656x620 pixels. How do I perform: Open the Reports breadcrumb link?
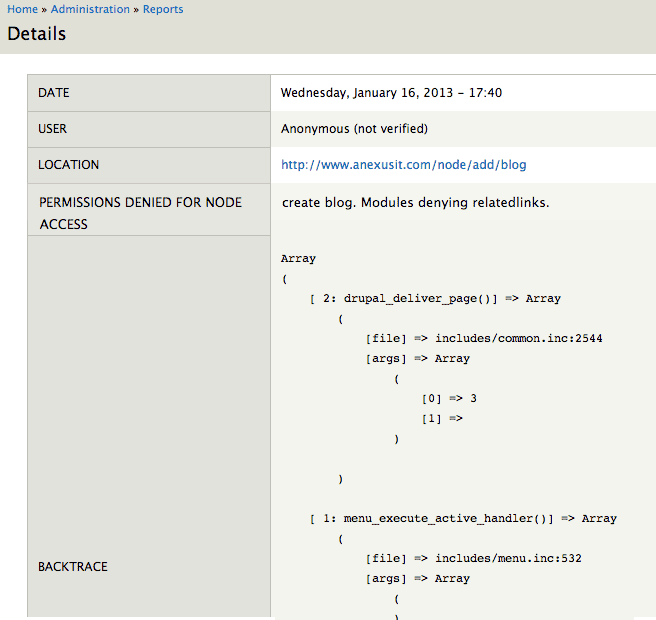pyautogui.click(x=163, y=9)
